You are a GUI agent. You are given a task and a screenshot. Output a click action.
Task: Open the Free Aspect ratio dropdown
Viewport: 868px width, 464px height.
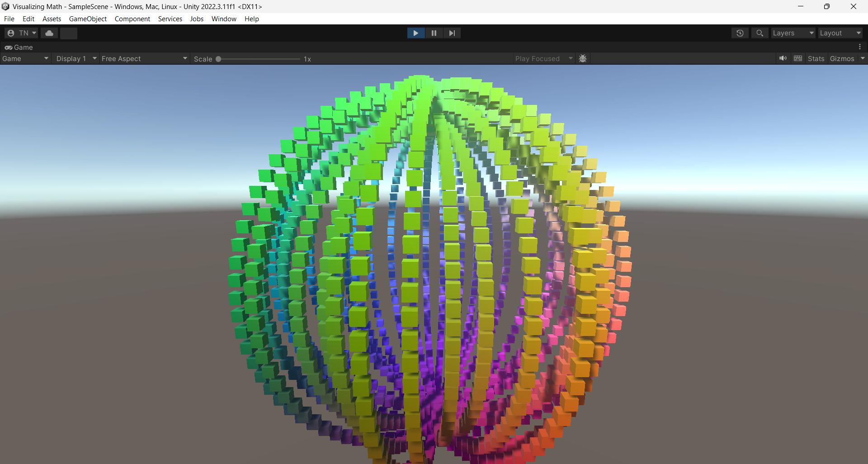coord(144,59)
